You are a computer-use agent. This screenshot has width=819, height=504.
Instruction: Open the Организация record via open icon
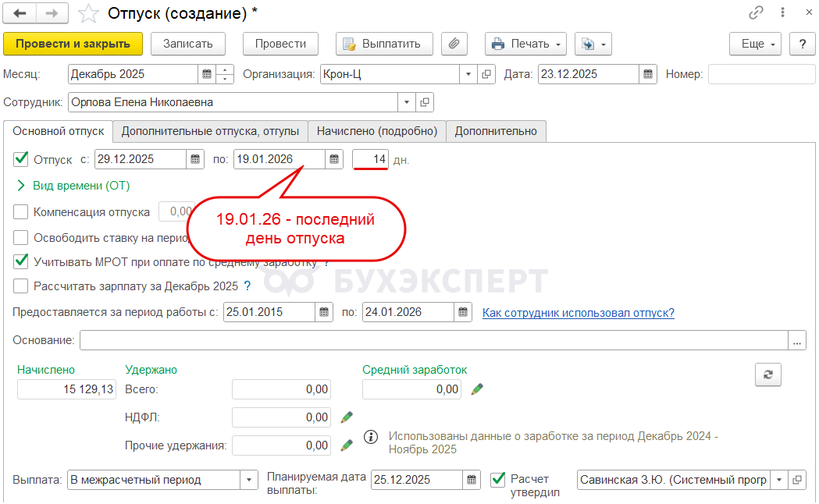coord(486,74)
